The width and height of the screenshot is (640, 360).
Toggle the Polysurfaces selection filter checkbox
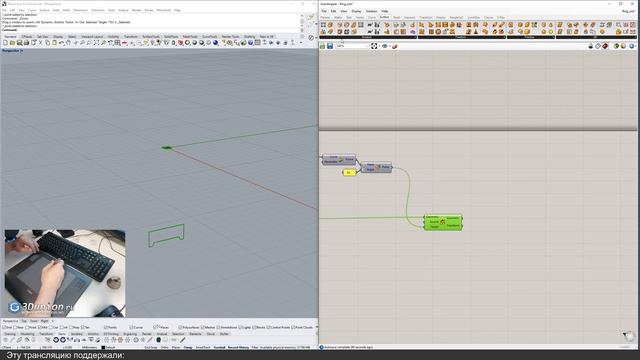180,327
